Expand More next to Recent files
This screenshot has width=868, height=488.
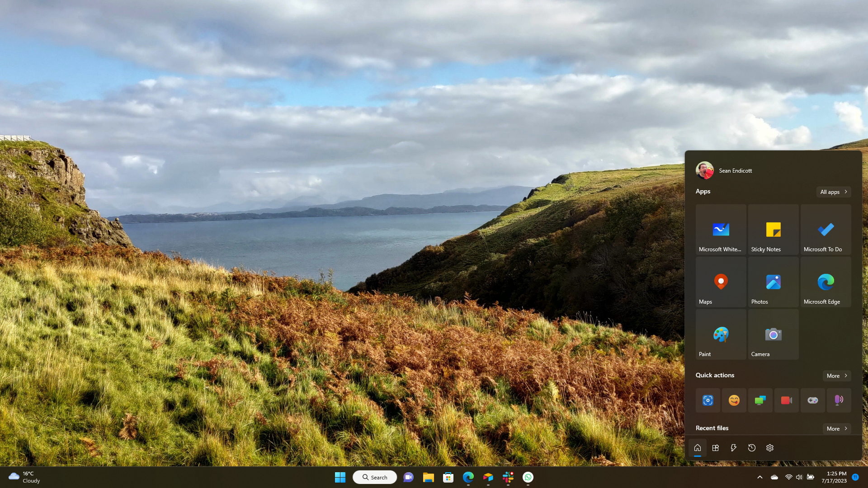pos(836,429)
